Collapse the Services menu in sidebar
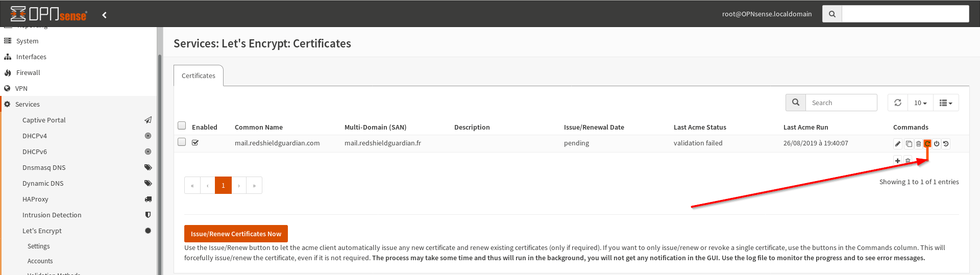Image resolution: width=980 pixels, height=275 pixels. 28,104
